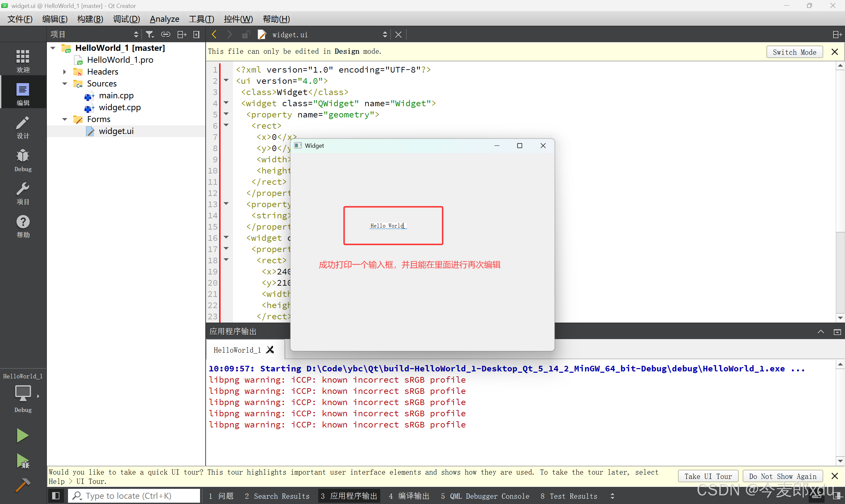The height and width of the screenshot is (504, 845).
Task: Open the Analyze menu
Action: point(164,19)
